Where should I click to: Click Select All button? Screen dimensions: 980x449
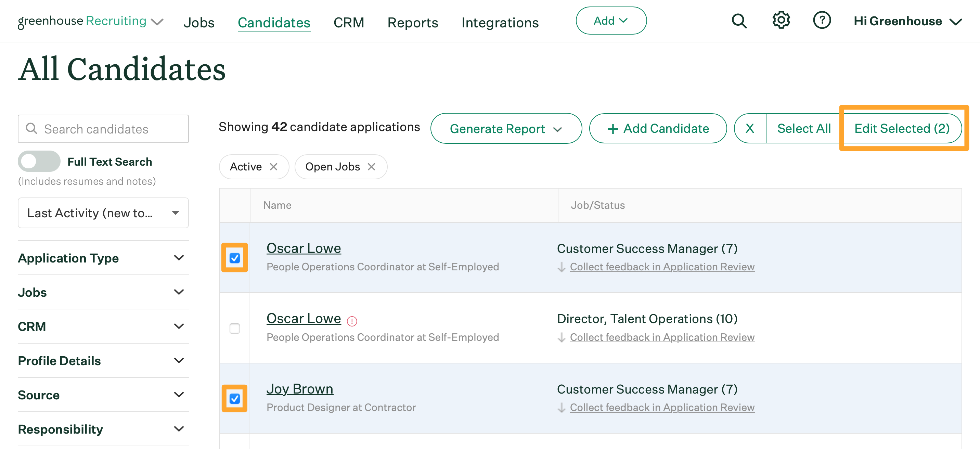804,128
